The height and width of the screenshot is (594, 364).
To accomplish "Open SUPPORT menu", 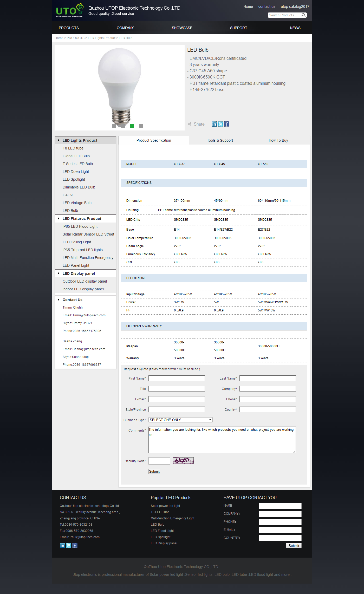I will [x=238, y=28].
